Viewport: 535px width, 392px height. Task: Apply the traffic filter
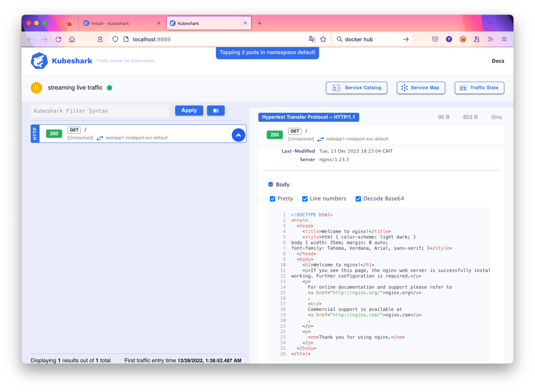tap(189, 110)
